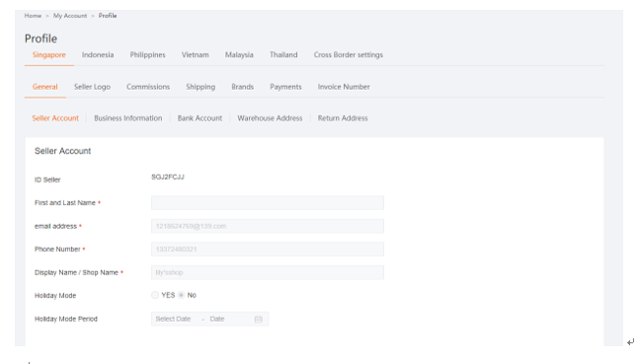Jump to Business Information section
The width and height of the screenshot is (639, 364).
[x=128, y=118]
